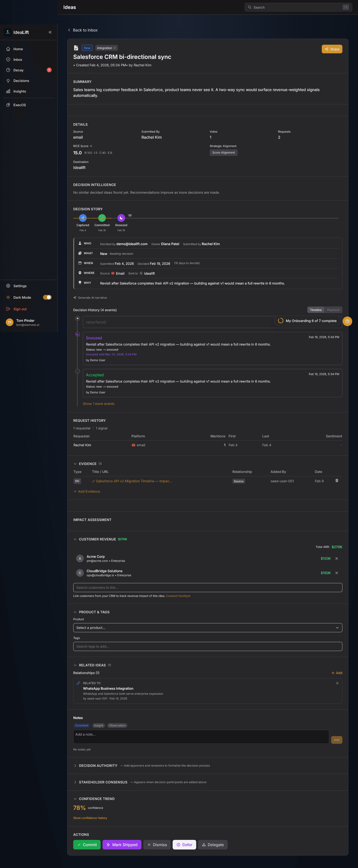Open Salesforce API v2 Migration Timeline link
358x868 pixels.
134,481
